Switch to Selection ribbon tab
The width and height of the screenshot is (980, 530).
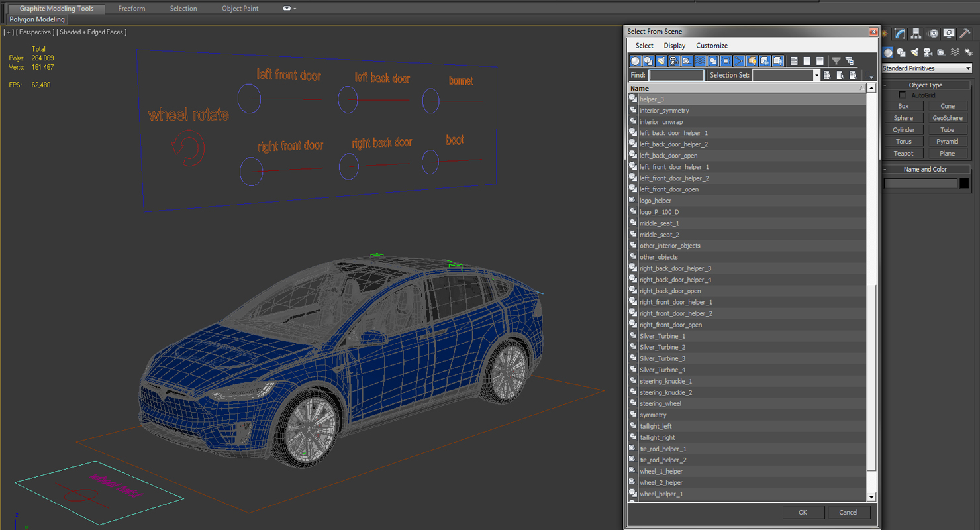183,9
